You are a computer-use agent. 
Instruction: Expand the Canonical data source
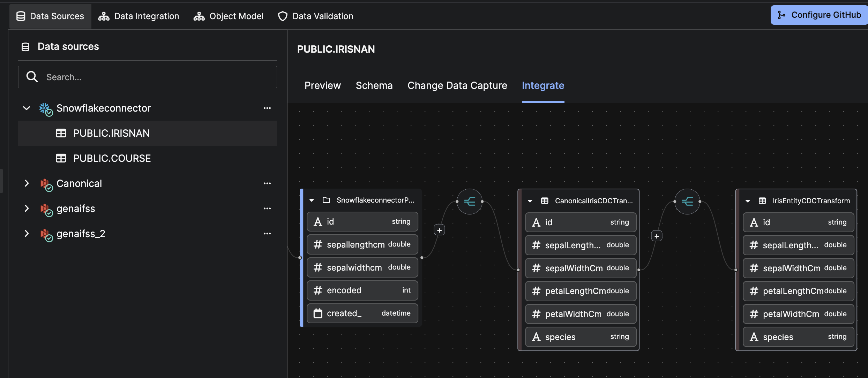pos(27,183)
